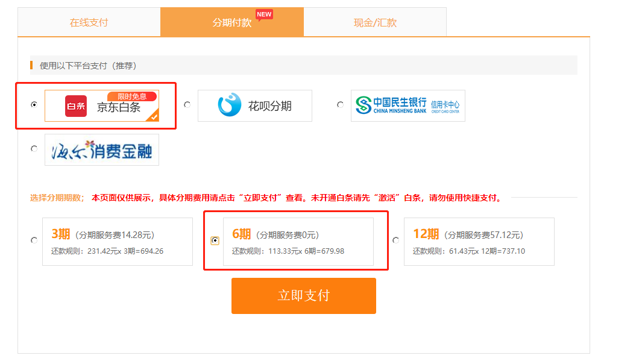Choose the 3期 installment option
The image size is (642, 364).
coord(118,241)
